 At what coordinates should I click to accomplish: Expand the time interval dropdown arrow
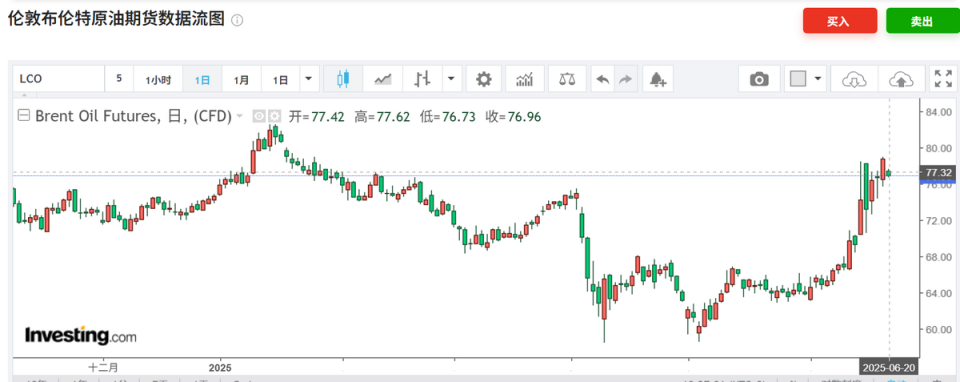(x=308, y=79)
